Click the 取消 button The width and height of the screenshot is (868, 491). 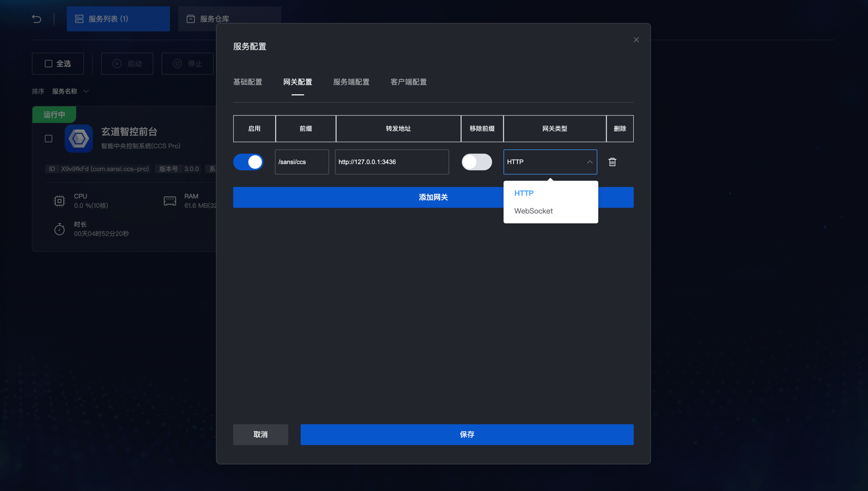(261, 434)
